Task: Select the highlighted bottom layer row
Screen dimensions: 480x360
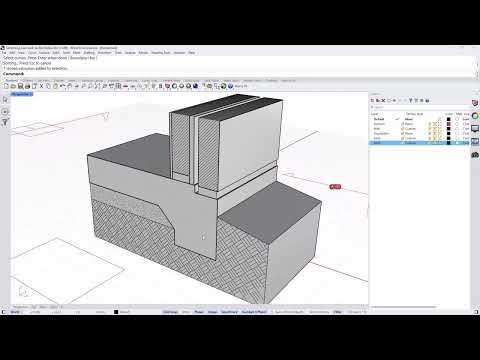Action: click(420, 143)
